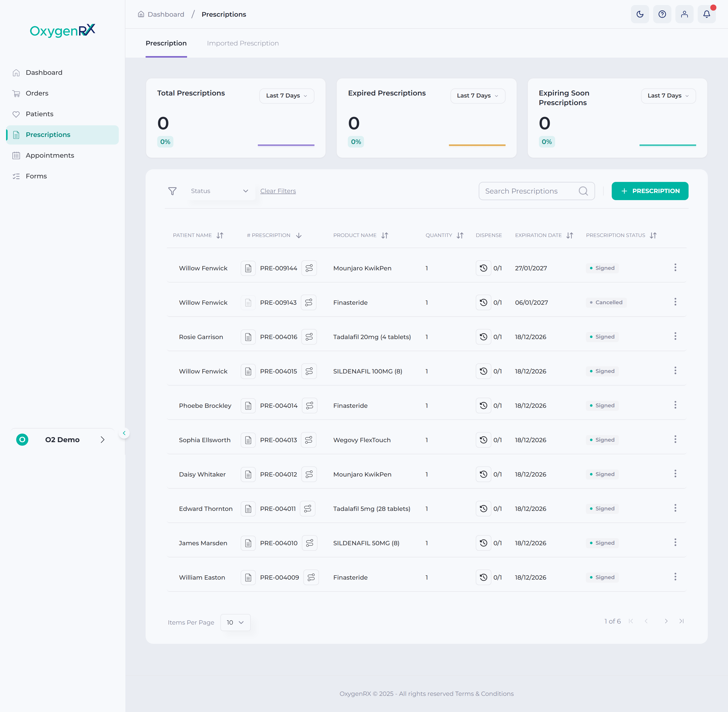This screenshot has height=712, width=728.
Task: Open three-dot menu for Rosie Garrison row
Action: [675, 336]
